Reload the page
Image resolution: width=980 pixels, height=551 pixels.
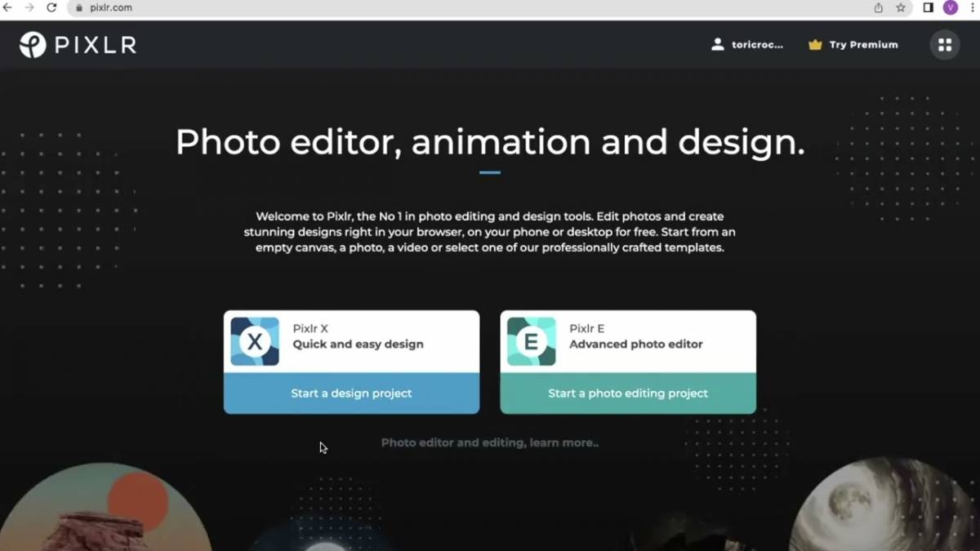tap(51, 7)
